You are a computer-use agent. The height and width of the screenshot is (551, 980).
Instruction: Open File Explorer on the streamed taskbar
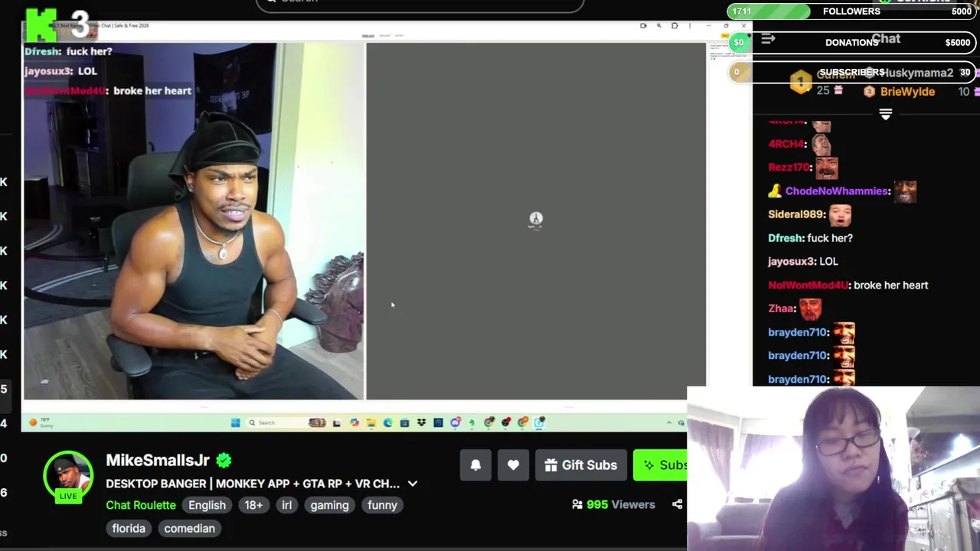(371, 422)
